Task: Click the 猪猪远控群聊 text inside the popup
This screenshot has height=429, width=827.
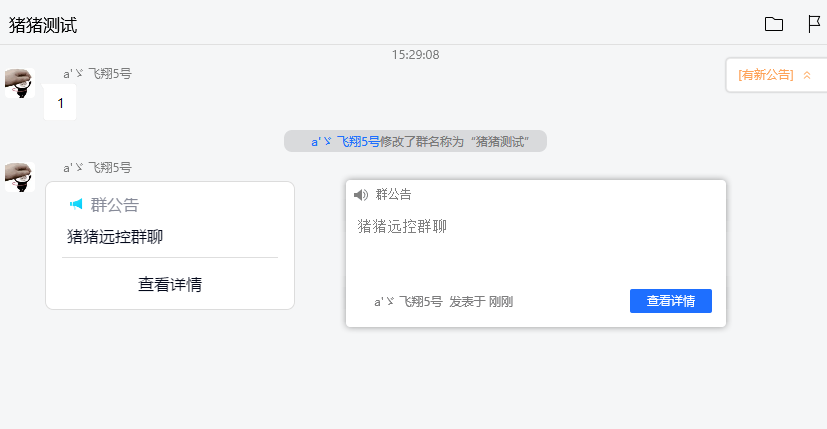Action: pyautogui.click(x=402, y=226)
